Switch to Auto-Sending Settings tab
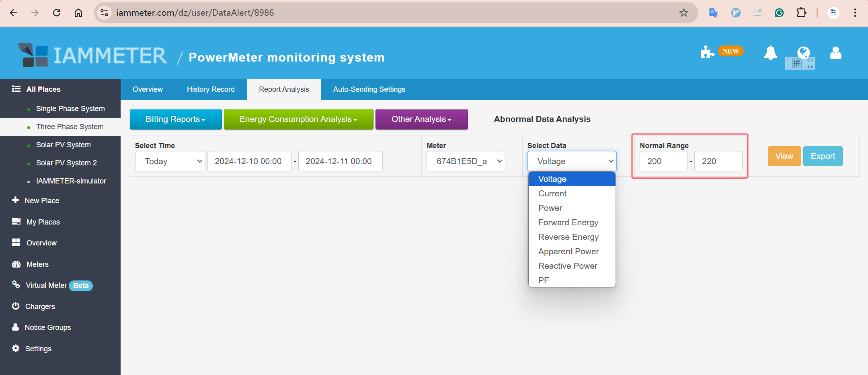Viewport: 868px width, 375px height. point(369,89)
